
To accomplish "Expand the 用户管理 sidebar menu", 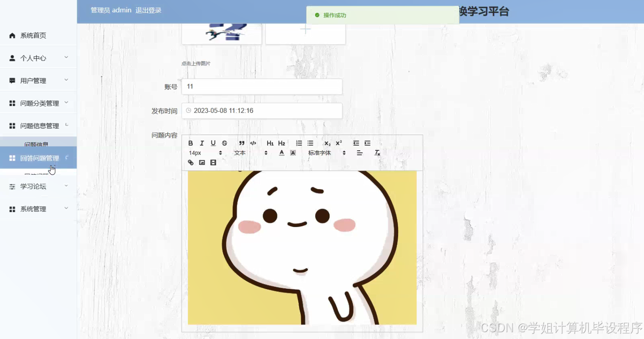I will pyautogui.click(x=38, y=80).
